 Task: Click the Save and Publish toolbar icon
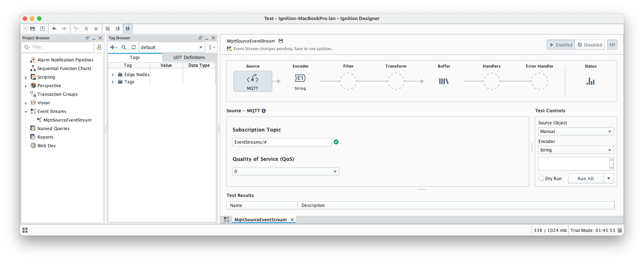pyautogui.click(x=42, y=29)
